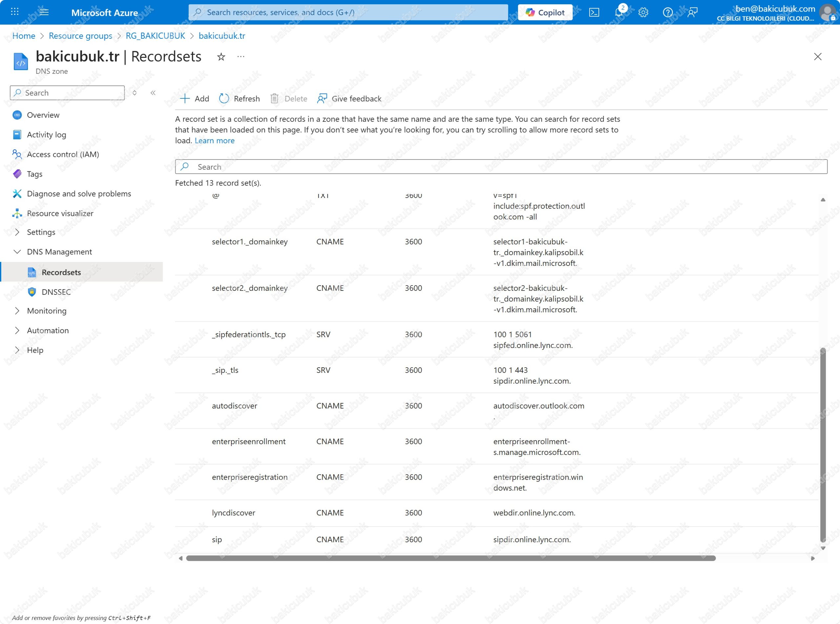Click the Copilot button

(x=545, y=12)
